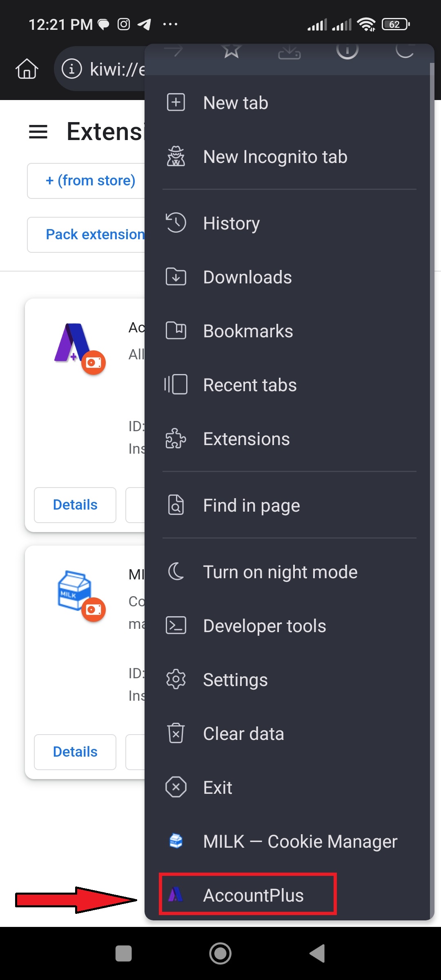Screen dimensions: 441x980
Task: Tap the AccountPlus extension logo on card
Action: [74, 343]
